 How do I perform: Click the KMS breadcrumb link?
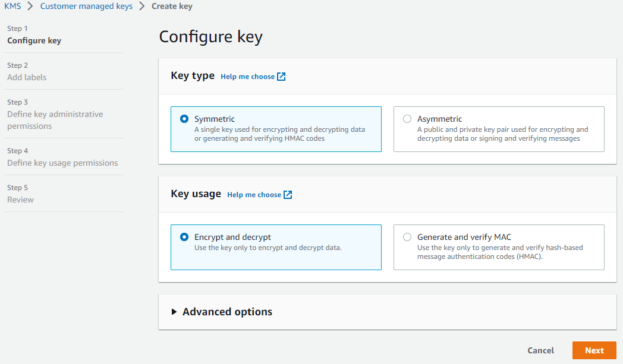click(x=12, y=6)
